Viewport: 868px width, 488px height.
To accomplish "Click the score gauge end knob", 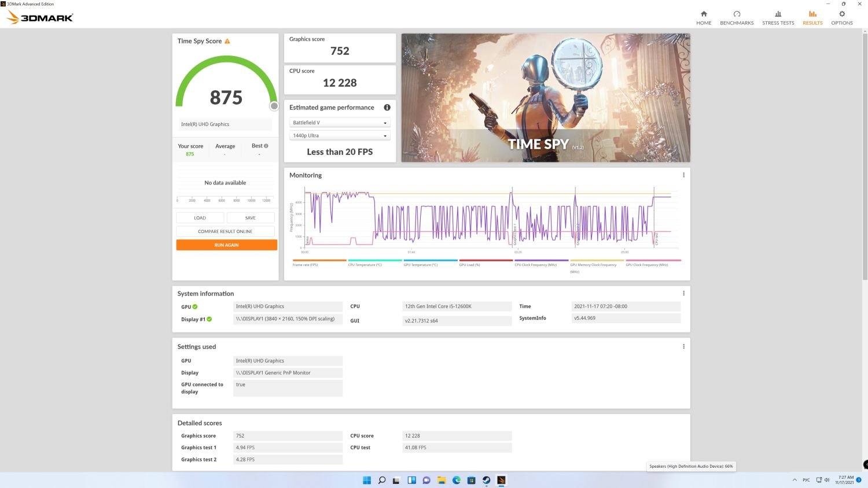I will tap(274, 106).
